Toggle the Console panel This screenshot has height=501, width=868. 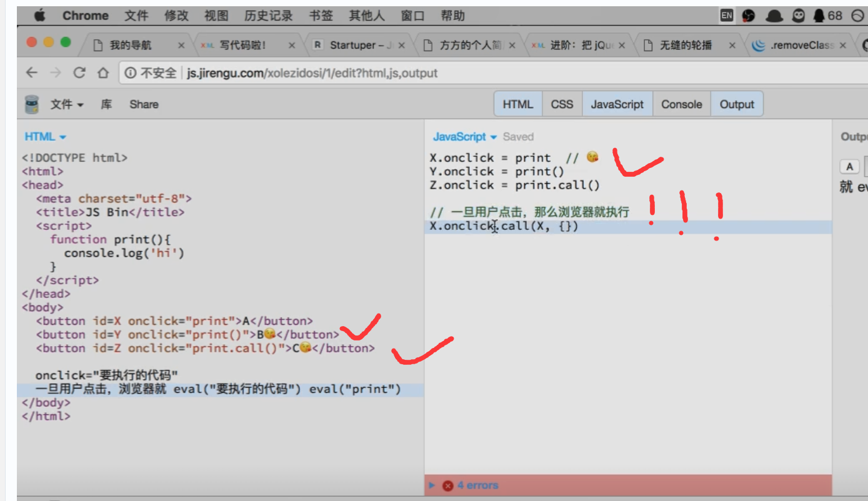click(681, 104)
